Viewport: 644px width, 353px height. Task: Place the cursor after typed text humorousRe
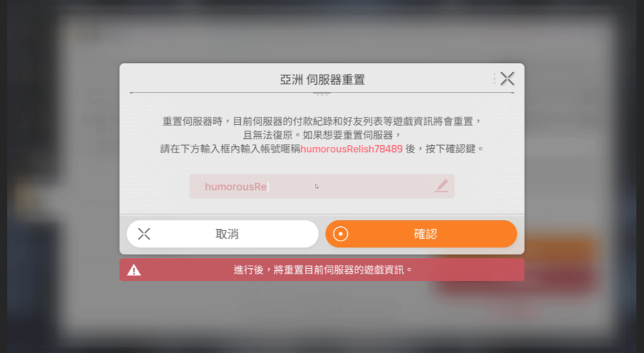tap(268, 187)
